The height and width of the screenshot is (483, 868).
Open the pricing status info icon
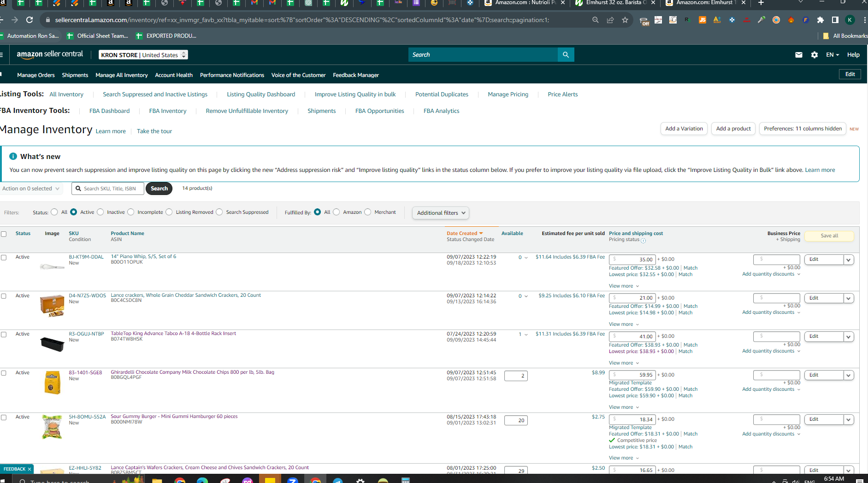tap(644, 241)
